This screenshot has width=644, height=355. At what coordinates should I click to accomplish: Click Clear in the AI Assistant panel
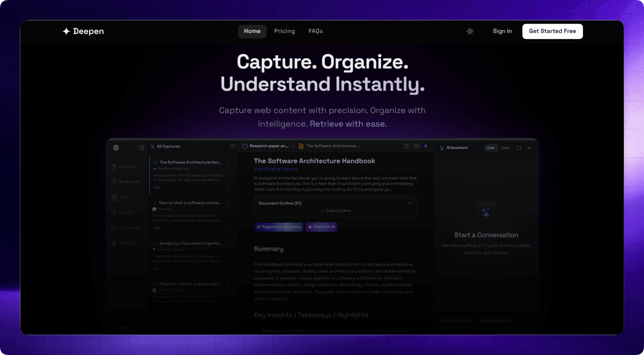[505, 148]
